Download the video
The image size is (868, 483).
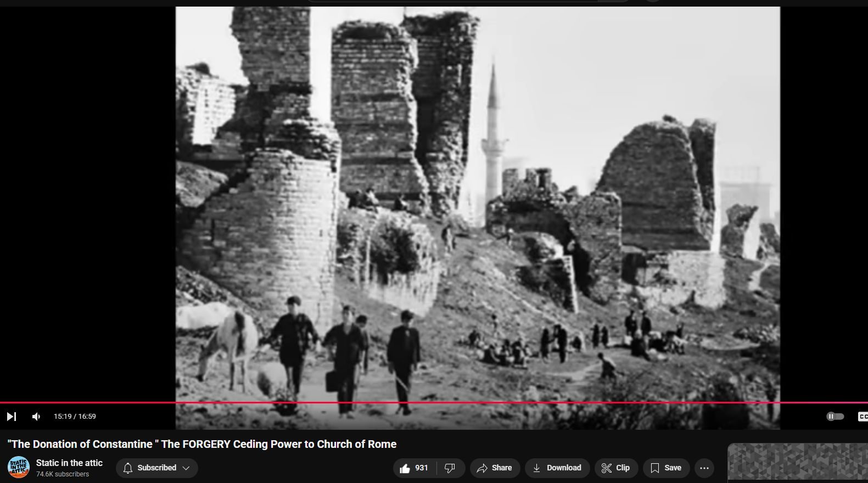pyautogui.click(x=557, y=468)
